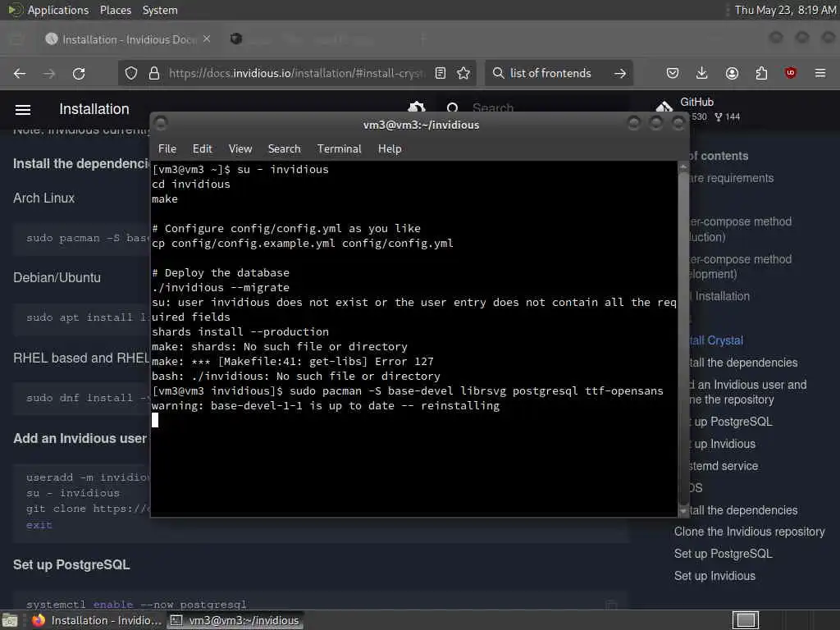Open the Terminal menu item

click(x=339, y=149)
